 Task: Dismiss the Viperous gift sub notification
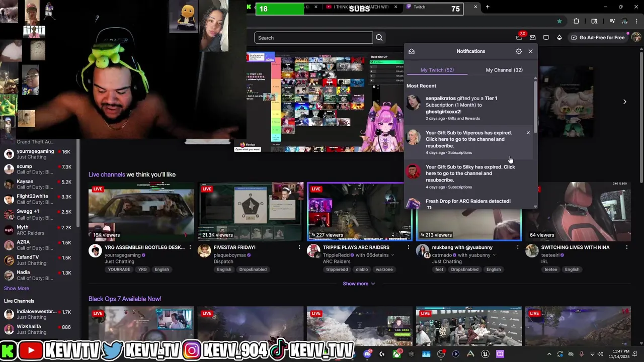point(528,133)
